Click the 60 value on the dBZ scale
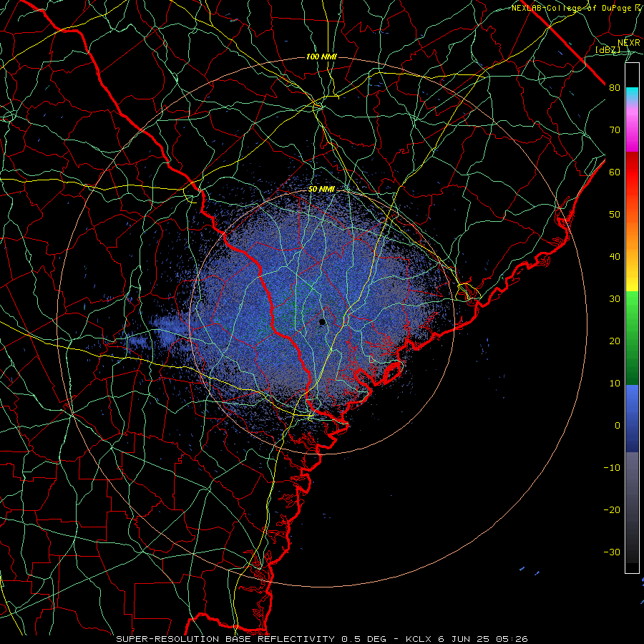The height and width of the screenshot is (644, 644). (615, 172)
